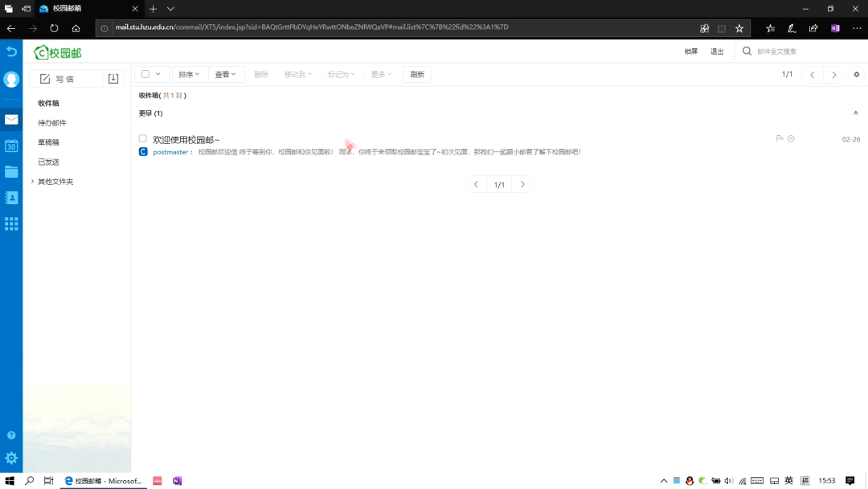Open the 移动到 move-to dropdown
This screenshot has height=489, width=868.
(298, 74)
